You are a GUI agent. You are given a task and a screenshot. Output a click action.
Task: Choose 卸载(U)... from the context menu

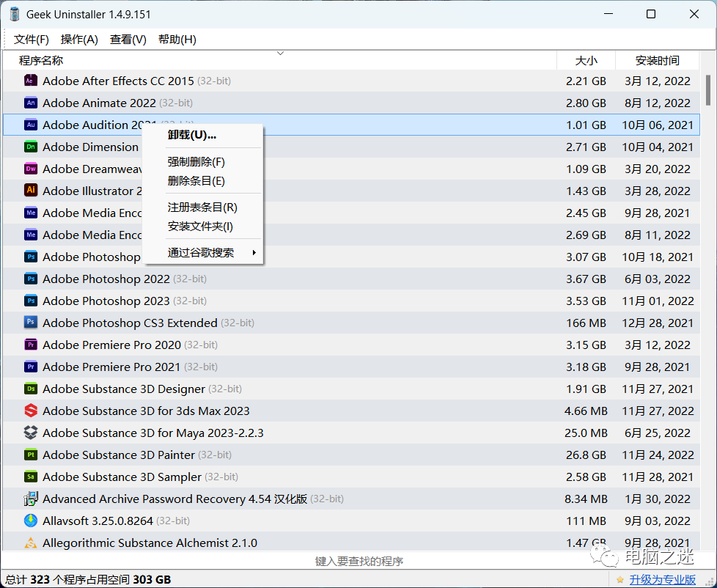pos(202,135)
